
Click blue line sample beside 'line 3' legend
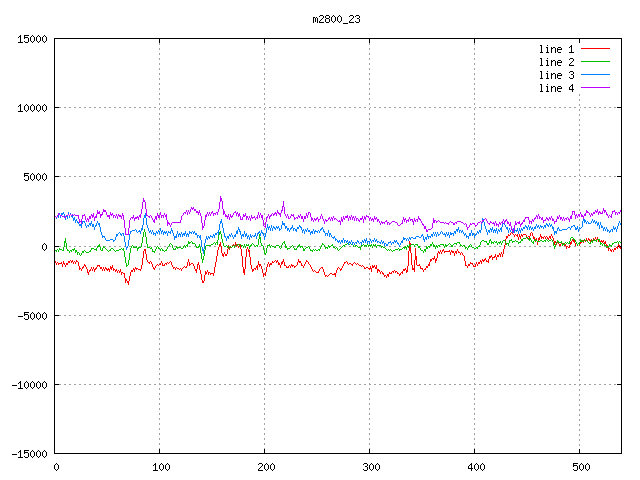[x=596, y=75]
